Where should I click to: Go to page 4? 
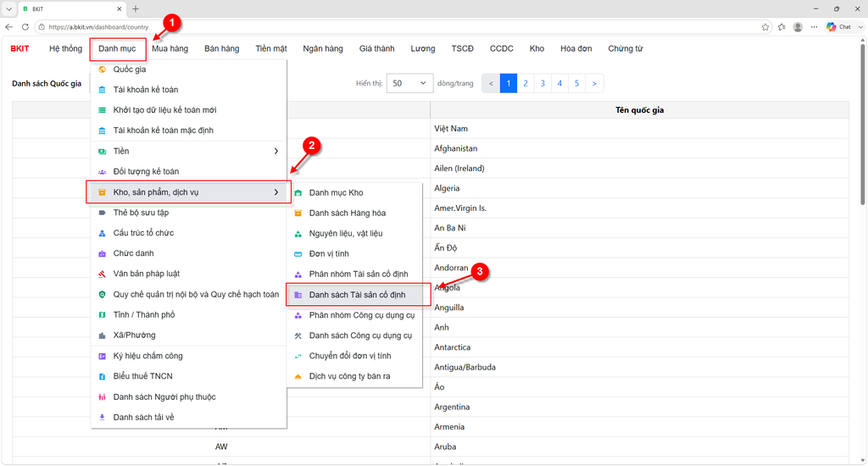(559, 84)
